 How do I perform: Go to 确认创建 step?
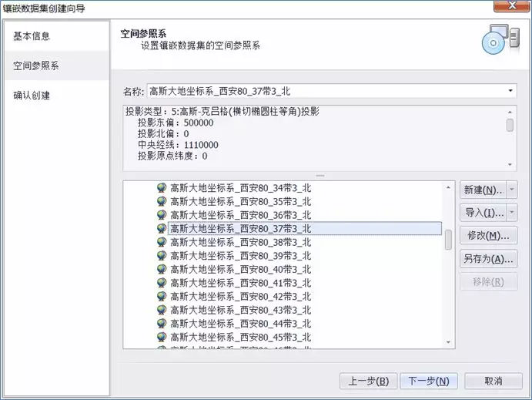pos(32,96)
